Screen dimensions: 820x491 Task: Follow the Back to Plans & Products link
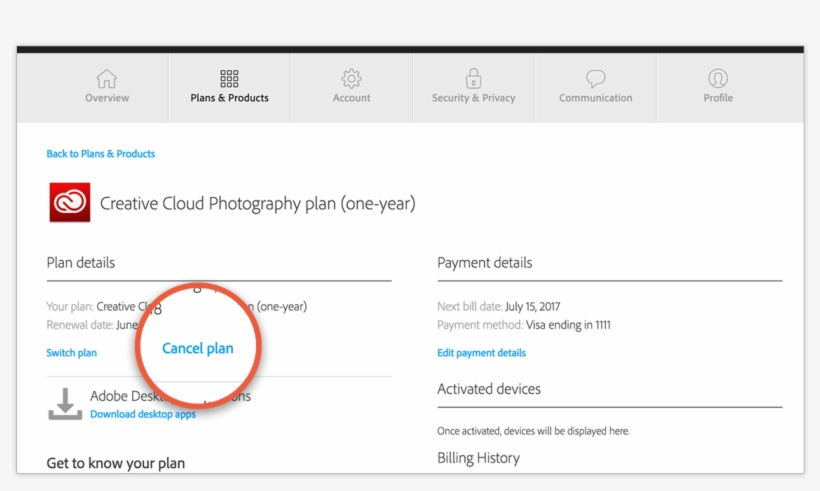101,154
